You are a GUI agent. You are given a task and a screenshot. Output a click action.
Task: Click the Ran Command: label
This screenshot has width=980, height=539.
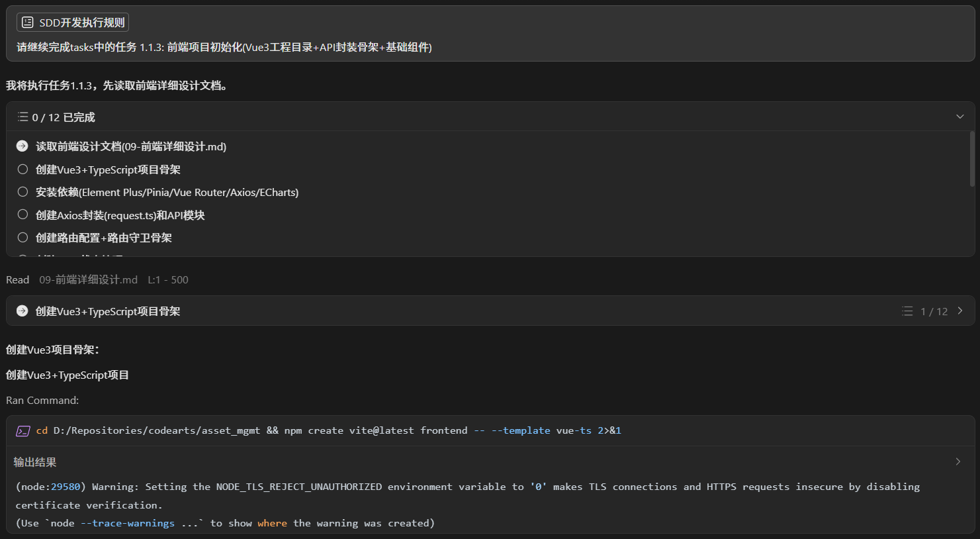pos(42,401)
